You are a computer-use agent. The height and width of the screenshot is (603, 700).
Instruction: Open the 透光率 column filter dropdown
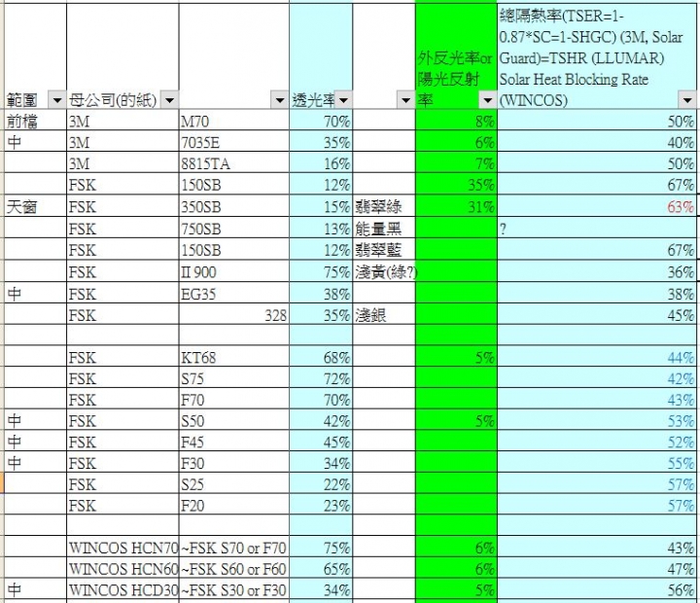[x=343, y=100]
